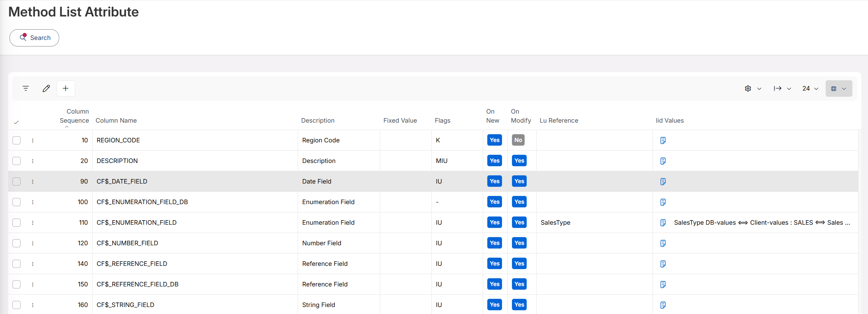The height and width of the screenshot is (314, 868).
Task: Click the Lu Reference column header
Action: point(559,121)
